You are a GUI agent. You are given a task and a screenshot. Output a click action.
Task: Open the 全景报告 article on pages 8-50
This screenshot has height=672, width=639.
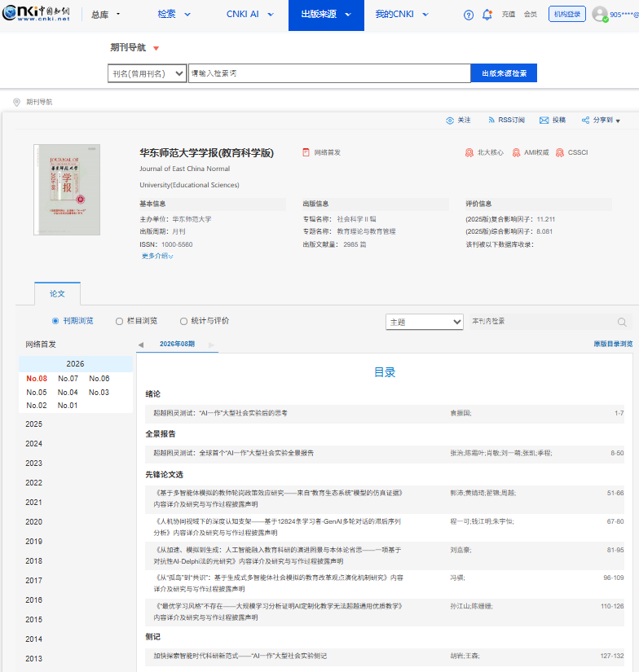click(x=233, y=453)
